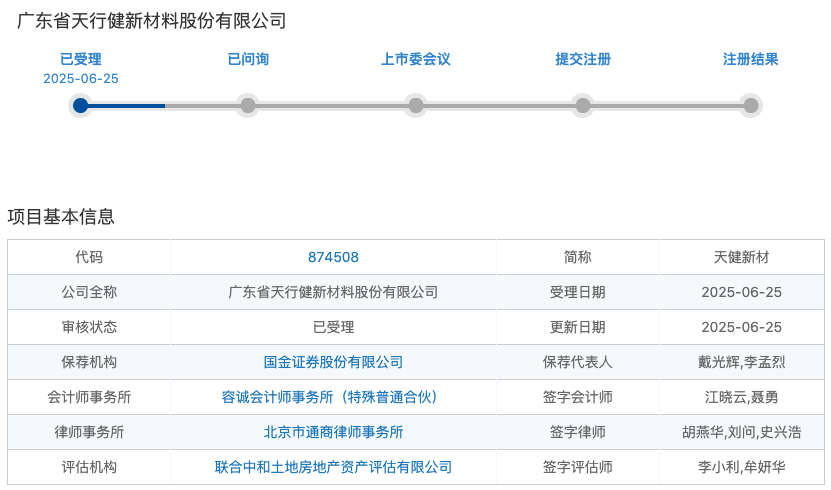
Task: Click the 签字律师 label cell
Action: (578, 432)
